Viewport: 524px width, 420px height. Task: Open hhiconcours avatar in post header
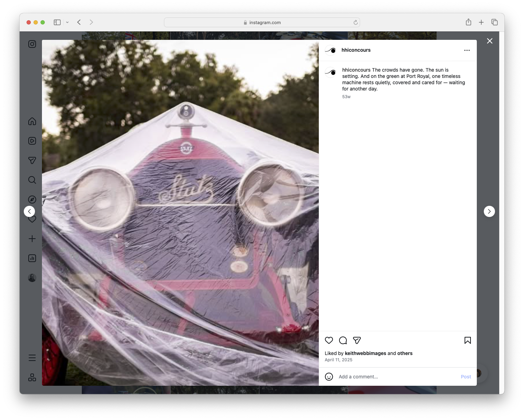click(x=330, y=50)
